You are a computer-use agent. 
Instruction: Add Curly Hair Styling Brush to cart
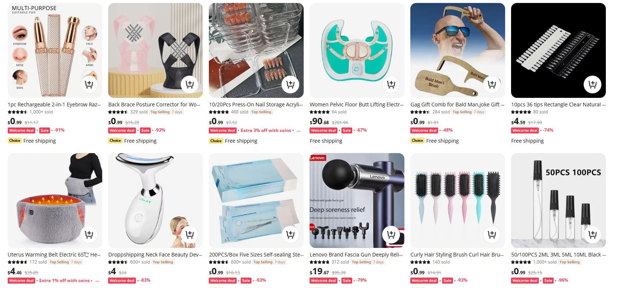[x=492, y=235]
